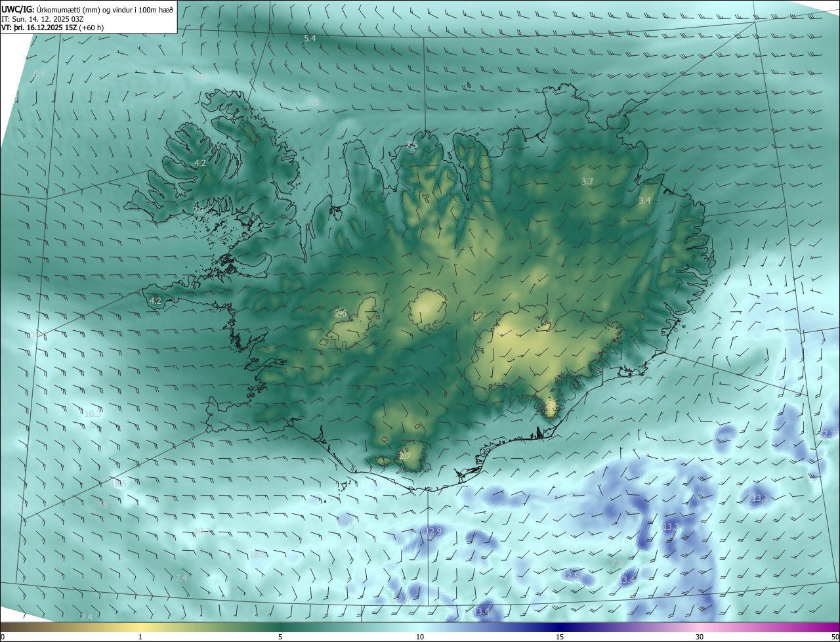840x642 pixels.
Task: Click the 10 tick on the color scale
Action: point(420,637)
